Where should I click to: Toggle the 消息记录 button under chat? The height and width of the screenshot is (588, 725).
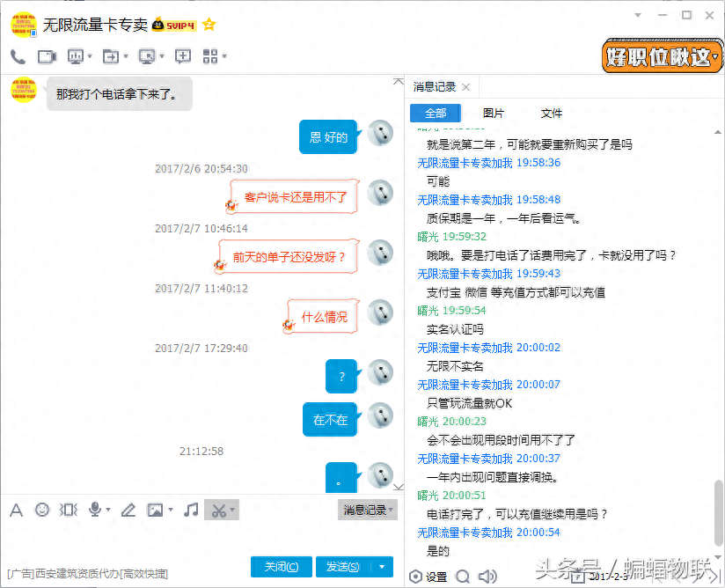tap(368, 510)
